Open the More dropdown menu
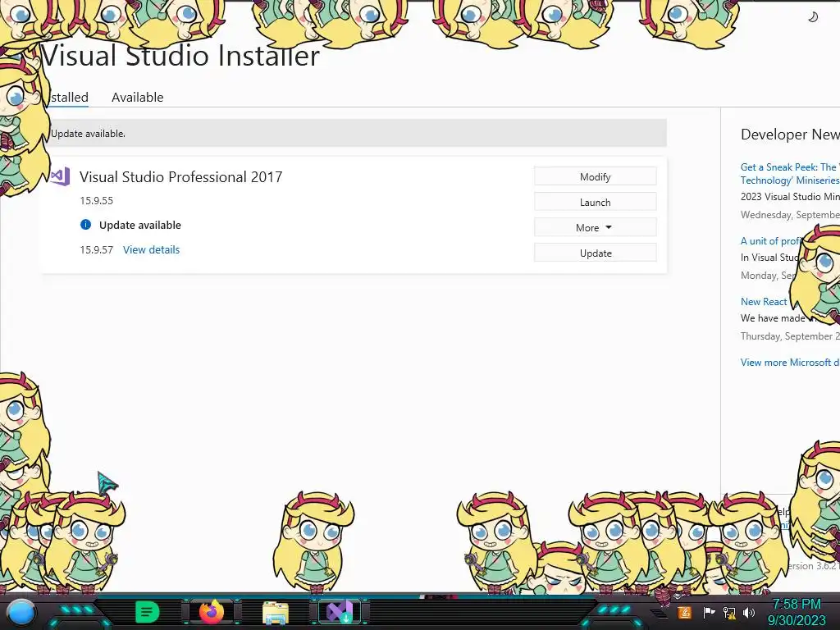The height and width of the screenshot is (630, 840). tap(596, 227)
